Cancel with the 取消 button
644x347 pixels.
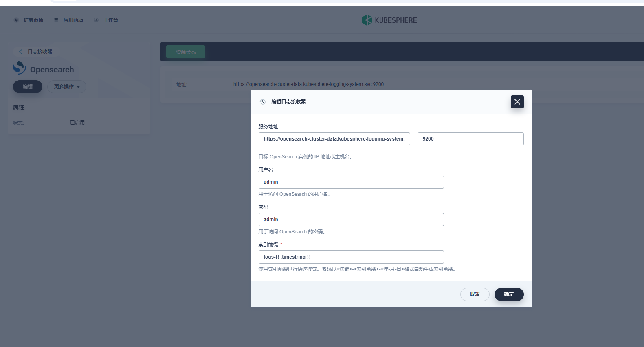pyautogui.click(x=475, y=294)
